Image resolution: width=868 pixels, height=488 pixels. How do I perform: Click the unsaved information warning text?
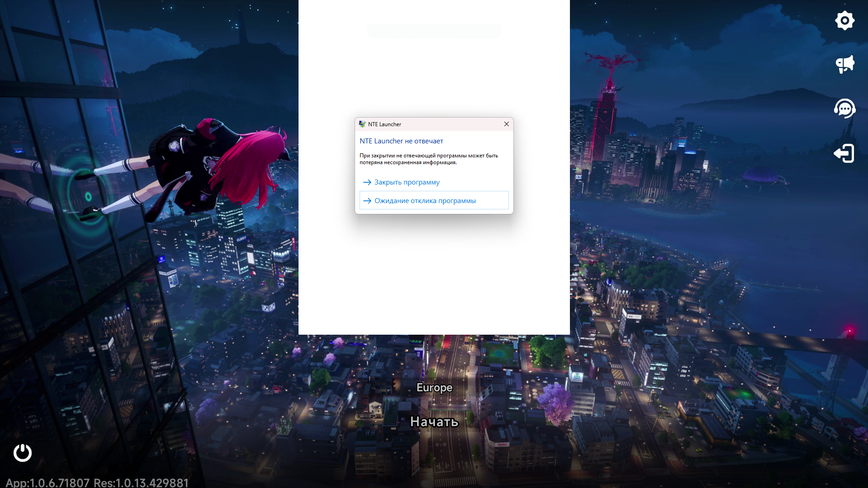pos(429,159)
